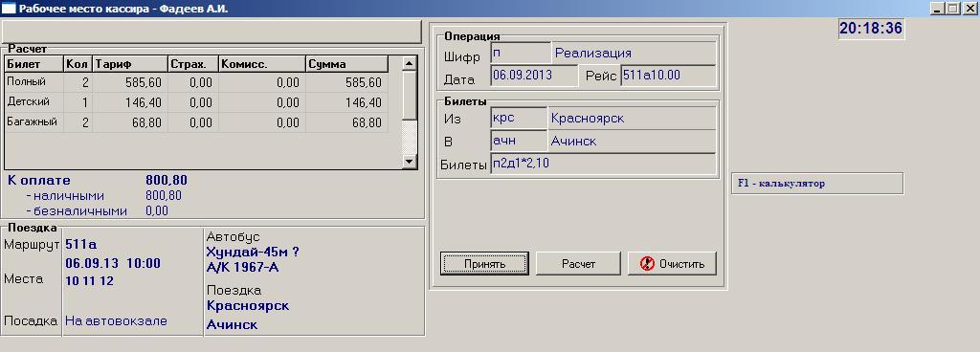Click the application icon in the title bar
This screenshot has width=980, height=352.
tap(9, 8)
